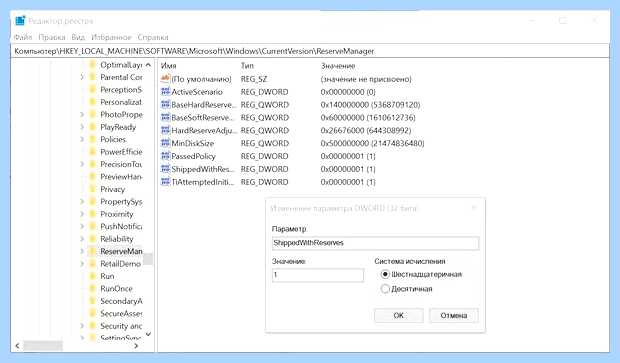Click the tree horizontal scrollbar thumb
The image size is (620, 363).
click(x=43, y=346)
